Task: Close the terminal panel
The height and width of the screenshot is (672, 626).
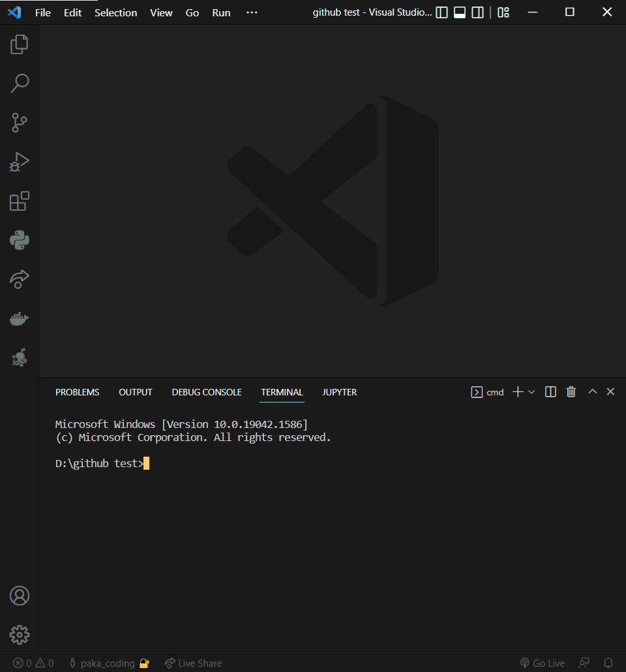Action: coord(610,391)
